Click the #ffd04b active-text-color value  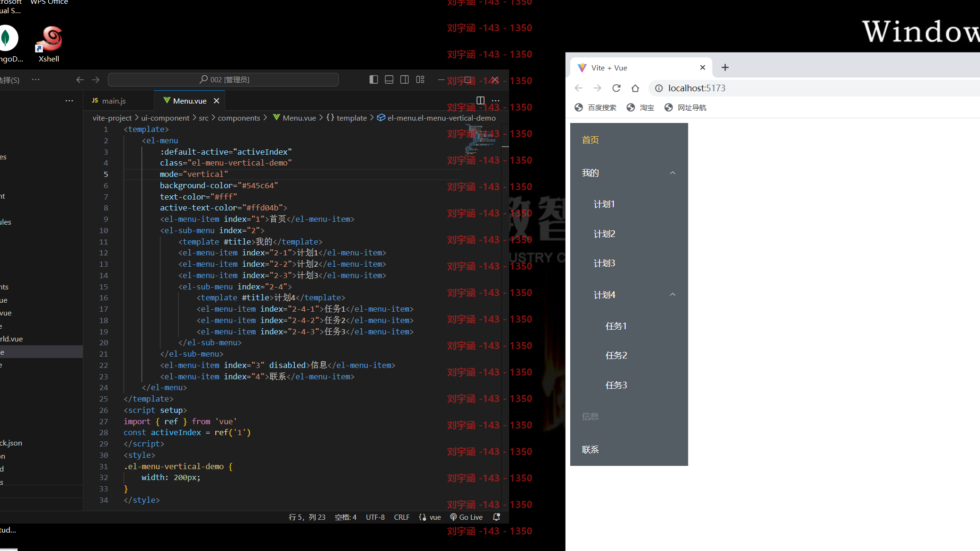pos(263,208)
